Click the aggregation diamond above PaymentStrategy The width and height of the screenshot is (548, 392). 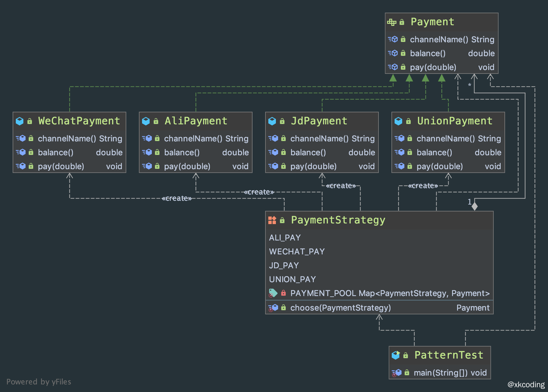point(474,206)
